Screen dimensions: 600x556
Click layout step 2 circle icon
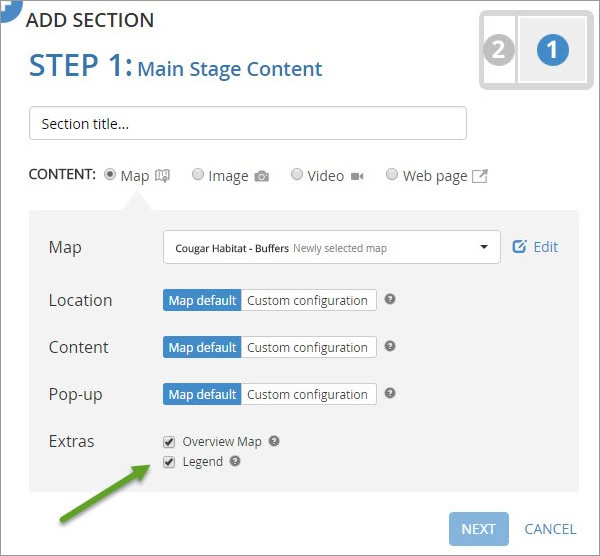pyautogui.click(x=498, y=50)
